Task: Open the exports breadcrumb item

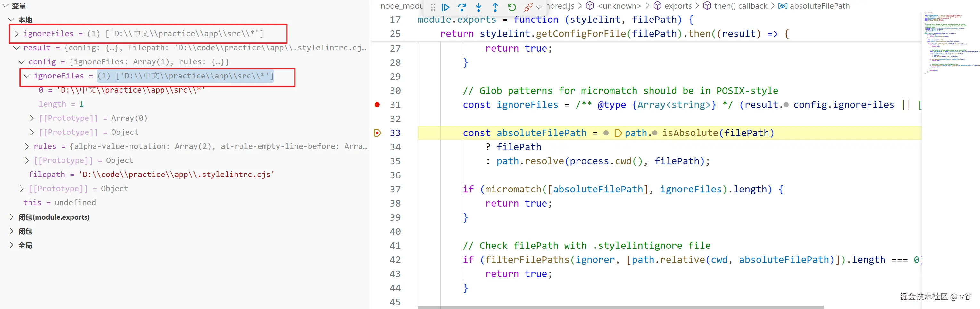Action: tap(678, 6)
